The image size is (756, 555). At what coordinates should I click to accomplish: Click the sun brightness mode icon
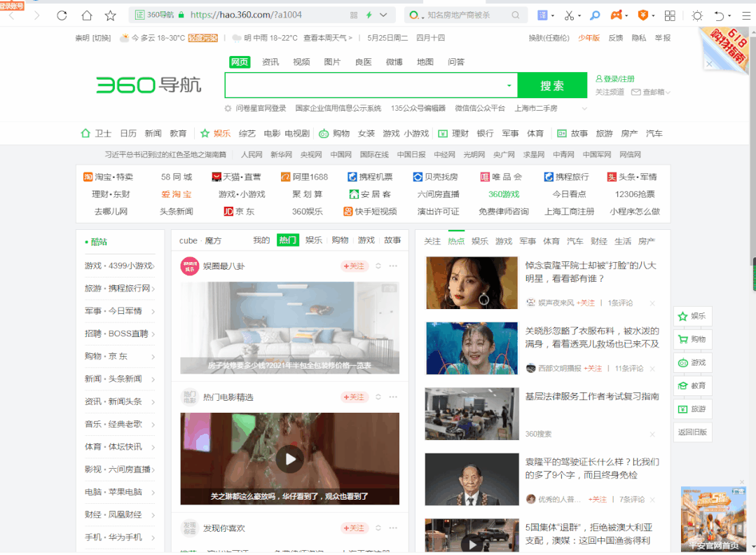click(x=697, y=15)
